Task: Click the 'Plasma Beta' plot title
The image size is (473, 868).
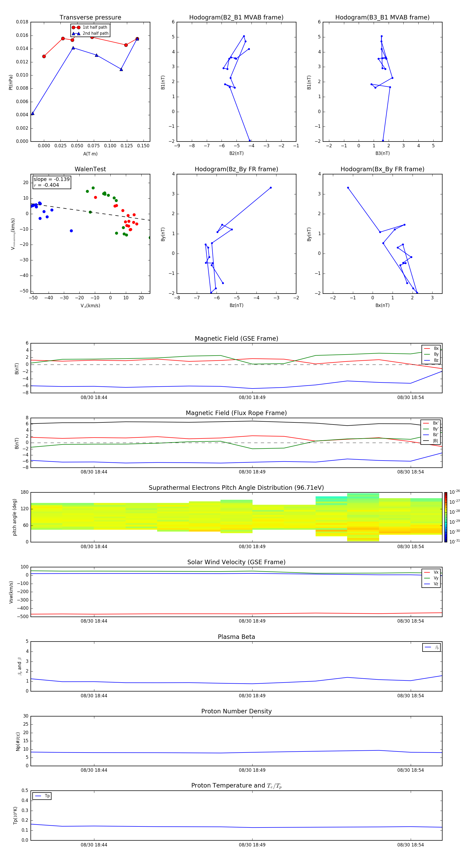Action: [x=236, y=637]
